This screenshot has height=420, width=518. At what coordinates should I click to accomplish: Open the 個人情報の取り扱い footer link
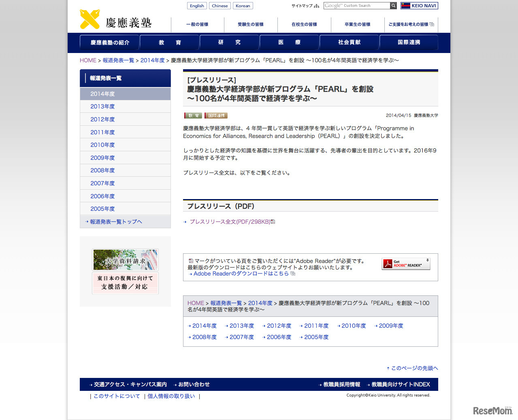click(171, 396)
